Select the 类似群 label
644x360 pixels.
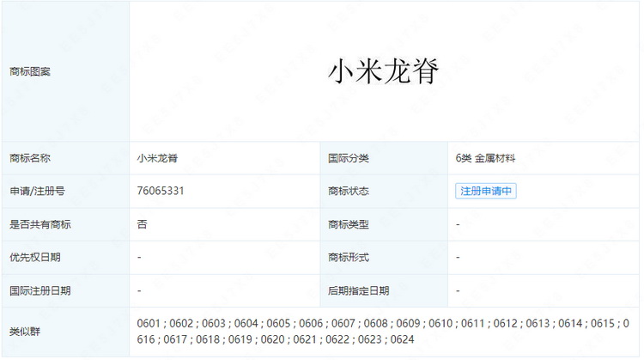tap(25, 332)
